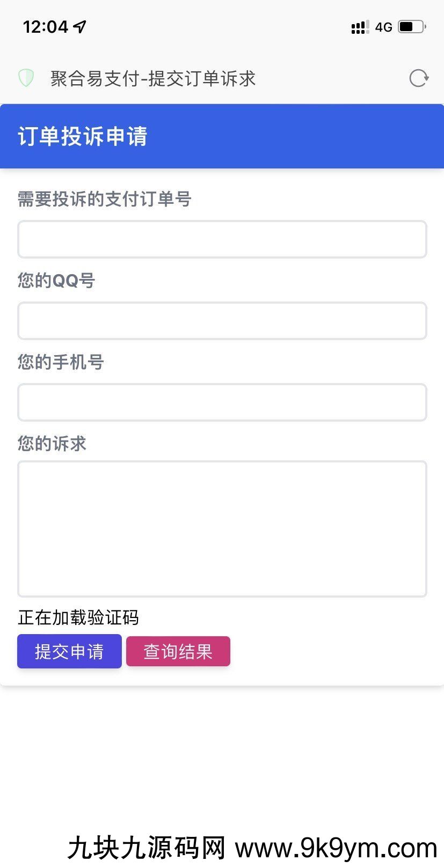Screen dimensions: 444x868
Task: Focus the payment order number input field
Action: pos(222,239)
